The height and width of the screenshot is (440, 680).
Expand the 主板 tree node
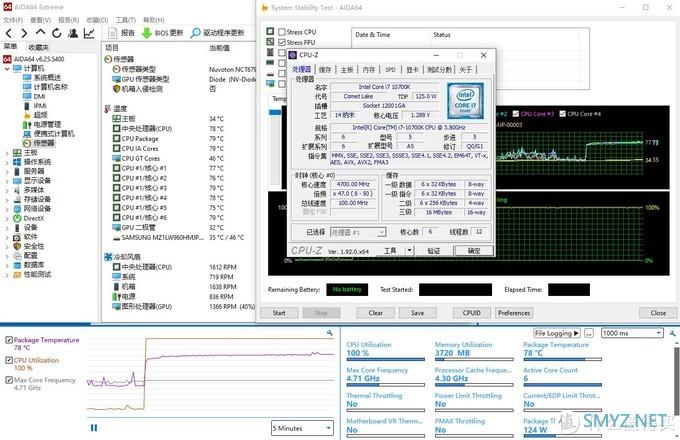click(x=7, y=153)
